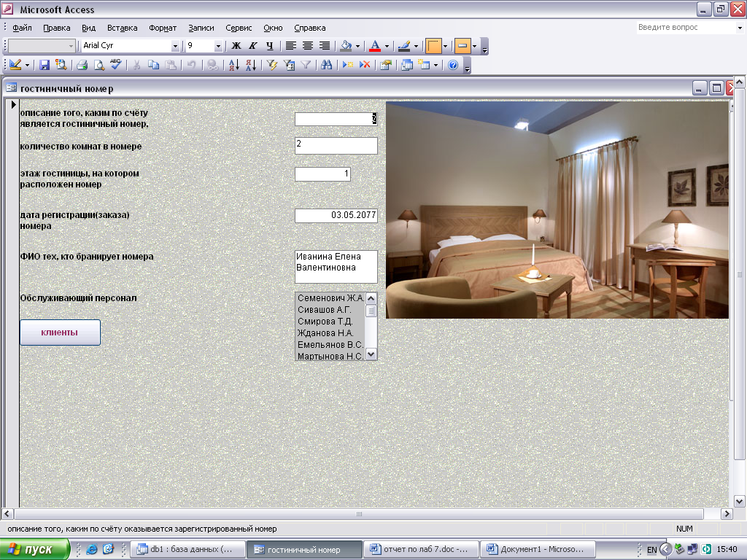Click the Paste clipboard icon
This screenshot has height=560, width=747.
point(171,65)
